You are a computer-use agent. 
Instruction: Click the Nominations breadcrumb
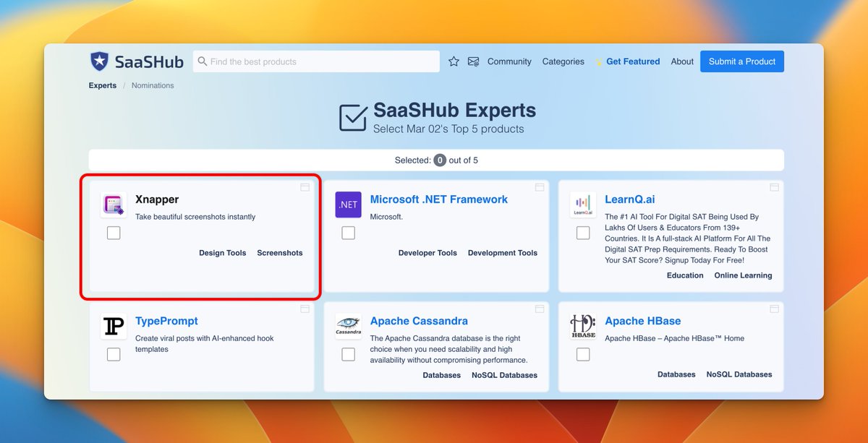point(153,85)
